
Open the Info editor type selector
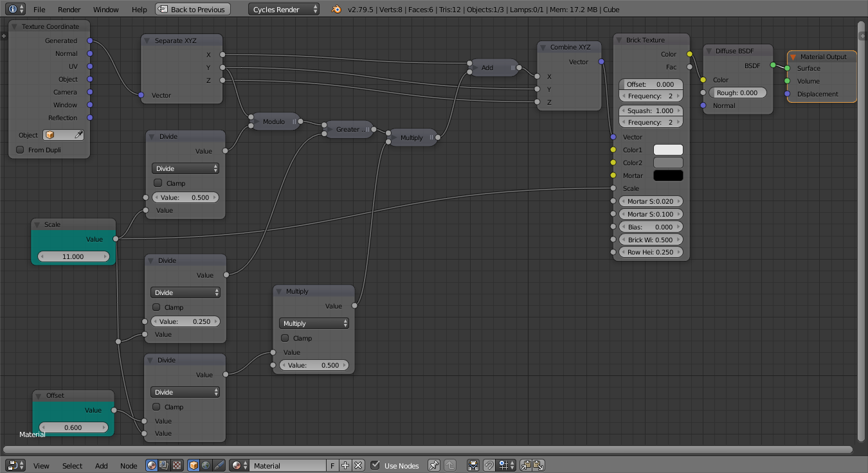(x=15, y=9)
